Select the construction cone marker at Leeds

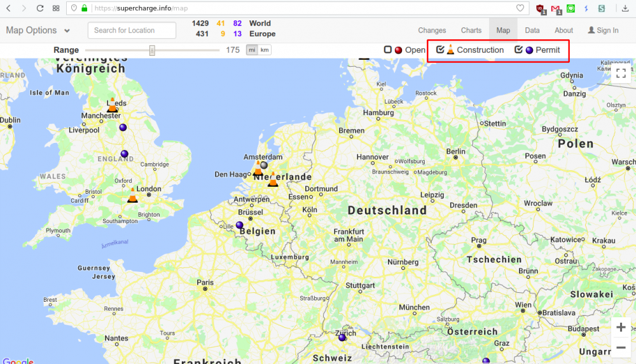coord(113,105)
